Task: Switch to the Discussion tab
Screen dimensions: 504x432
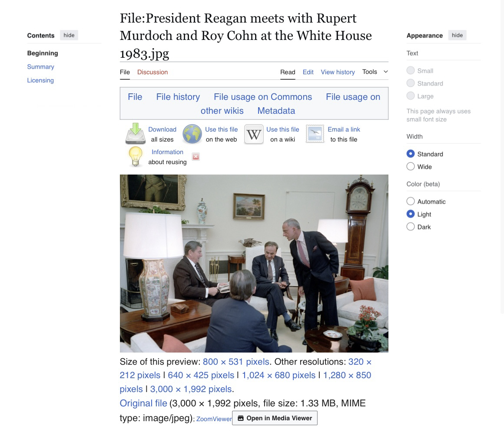Action: point(153,72)
